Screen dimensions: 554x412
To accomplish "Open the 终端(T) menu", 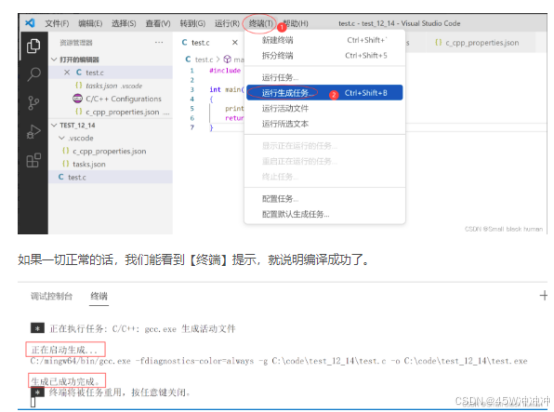I will point(260,24).
